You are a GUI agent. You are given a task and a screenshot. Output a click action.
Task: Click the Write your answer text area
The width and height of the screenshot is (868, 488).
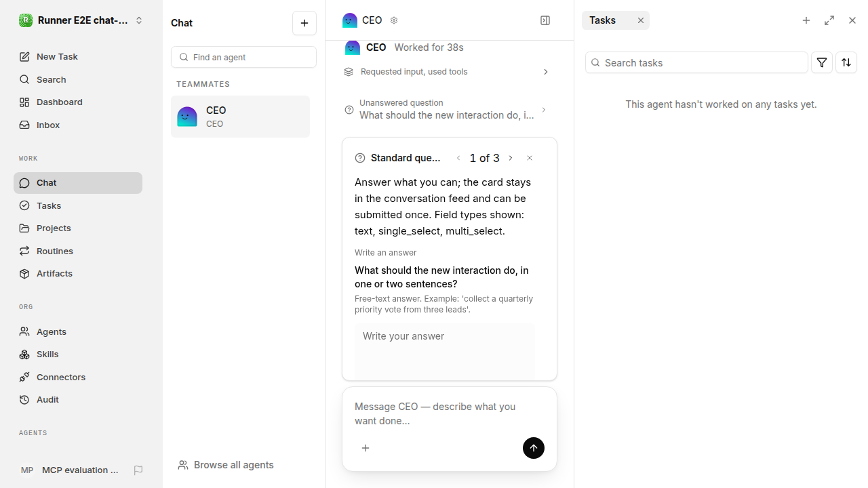pyautogui.click(x=445, y=352)
